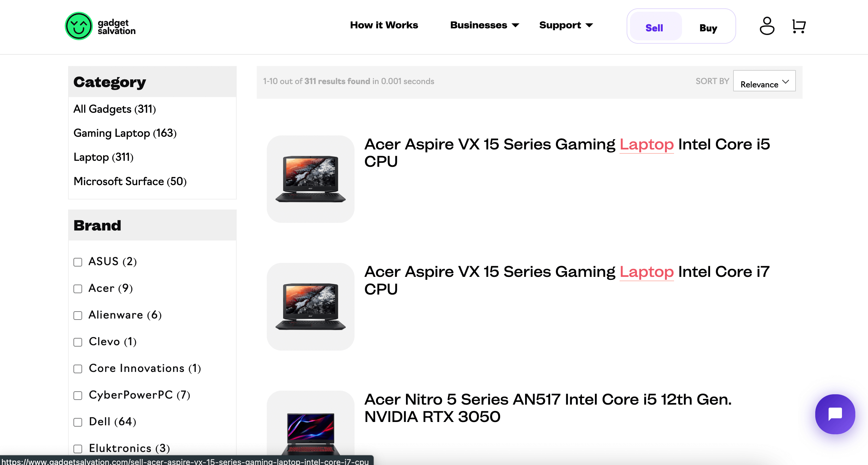Select the Gaming Laptop category
The height and width of the screenshot is (465, 868).
tap(125, 133)
